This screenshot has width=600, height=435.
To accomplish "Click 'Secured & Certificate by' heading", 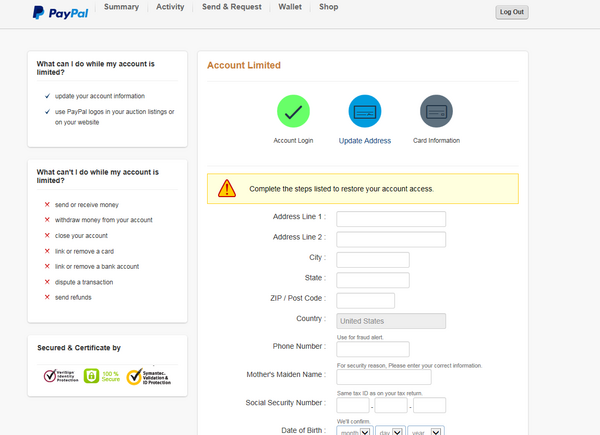I will [x=79, y=348].
